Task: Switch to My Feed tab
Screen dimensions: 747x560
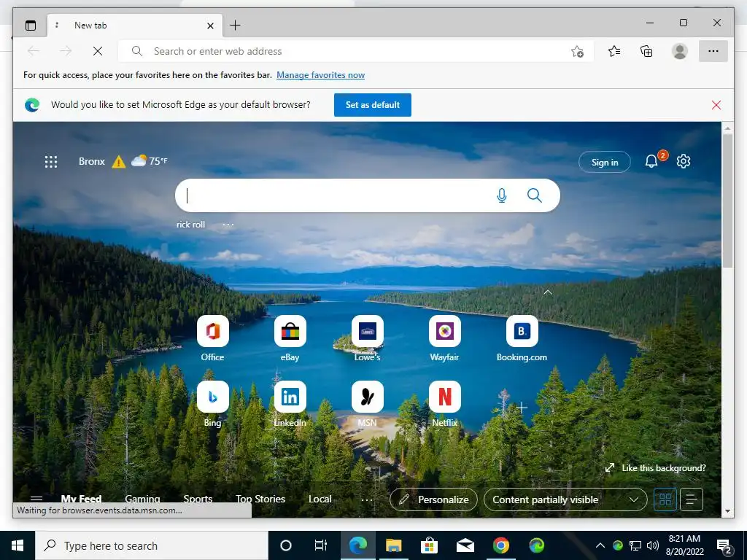Action: pyautogui.click(x=82, y=499)
